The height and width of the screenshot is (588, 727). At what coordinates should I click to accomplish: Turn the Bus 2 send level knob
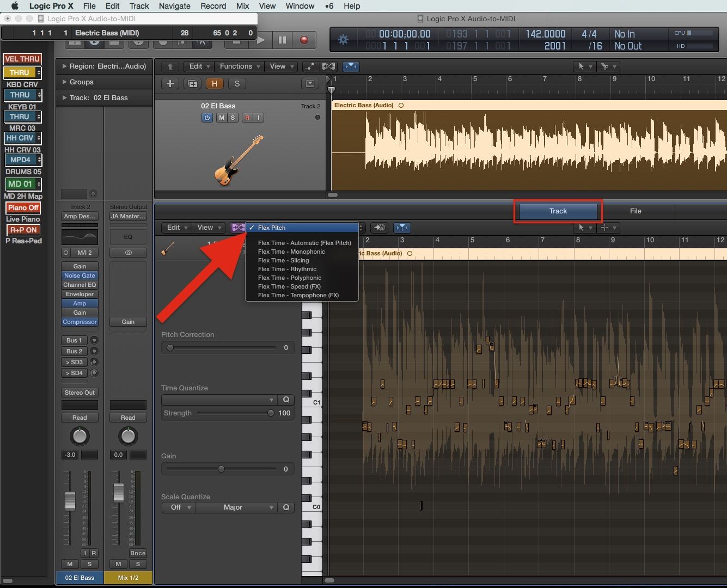point(94,351)
